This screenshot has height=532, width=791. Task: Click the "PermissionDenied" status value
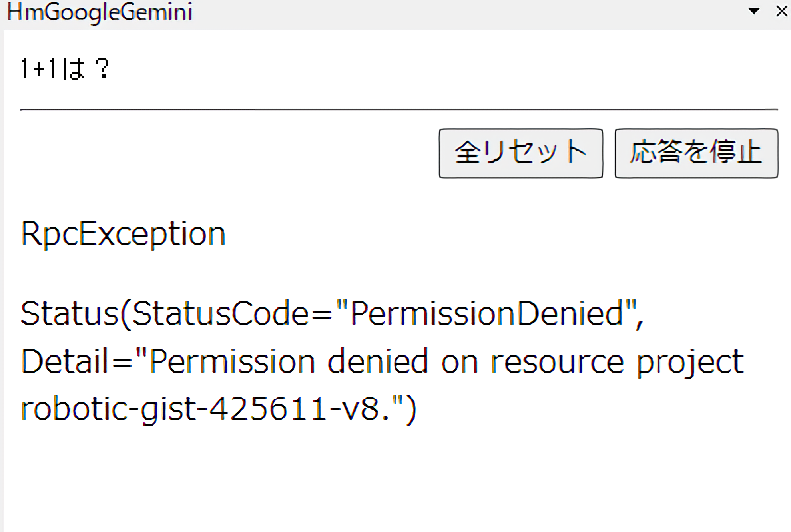pos(485,314)
